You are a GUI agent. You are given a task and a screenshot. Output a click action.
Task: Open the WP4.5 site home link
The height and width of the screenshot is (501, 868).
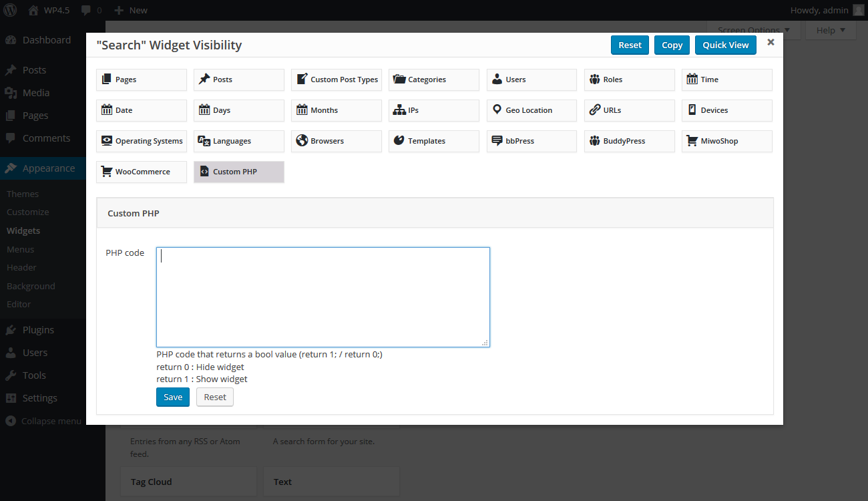(49, 10)
